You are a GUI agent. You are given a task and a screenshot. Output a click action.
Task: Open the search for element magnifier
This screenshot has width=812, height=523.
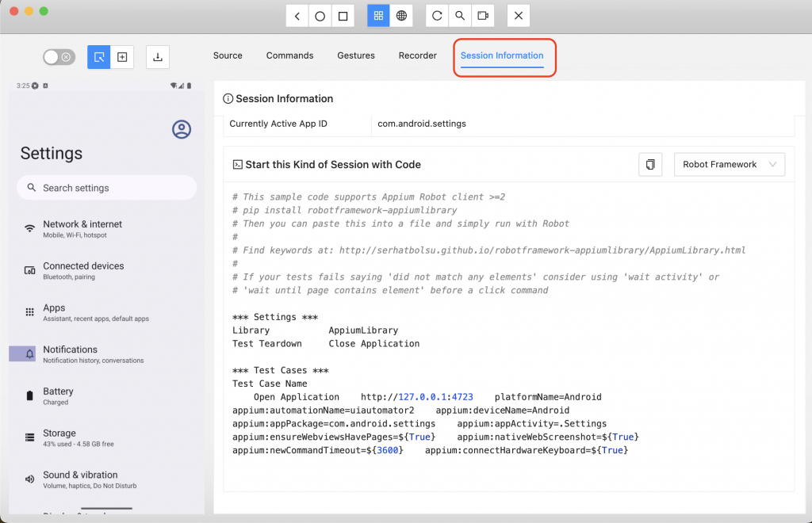(460, 16)
